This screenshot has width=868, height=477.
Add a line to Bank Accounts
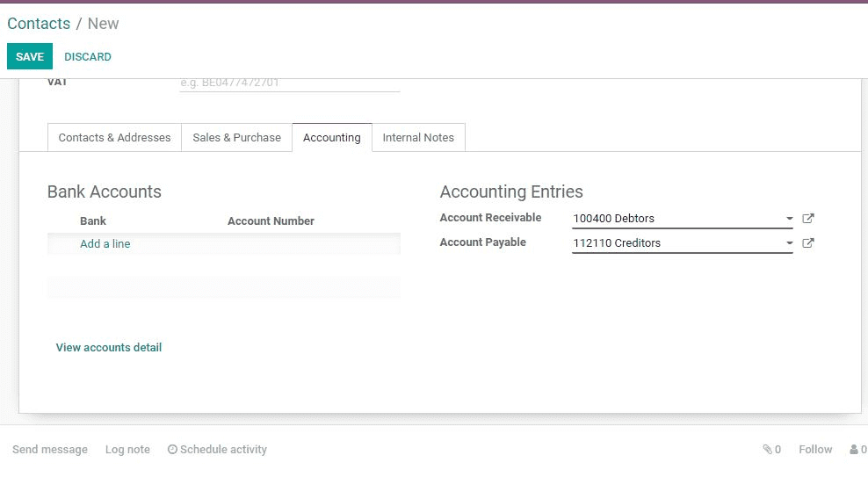coord(105,243)
